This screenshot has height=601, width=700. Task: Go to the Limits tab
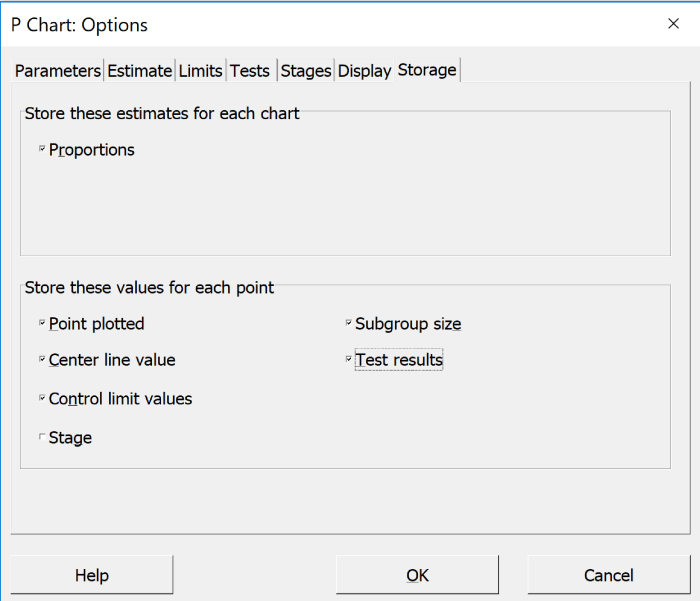pos(200,71)
